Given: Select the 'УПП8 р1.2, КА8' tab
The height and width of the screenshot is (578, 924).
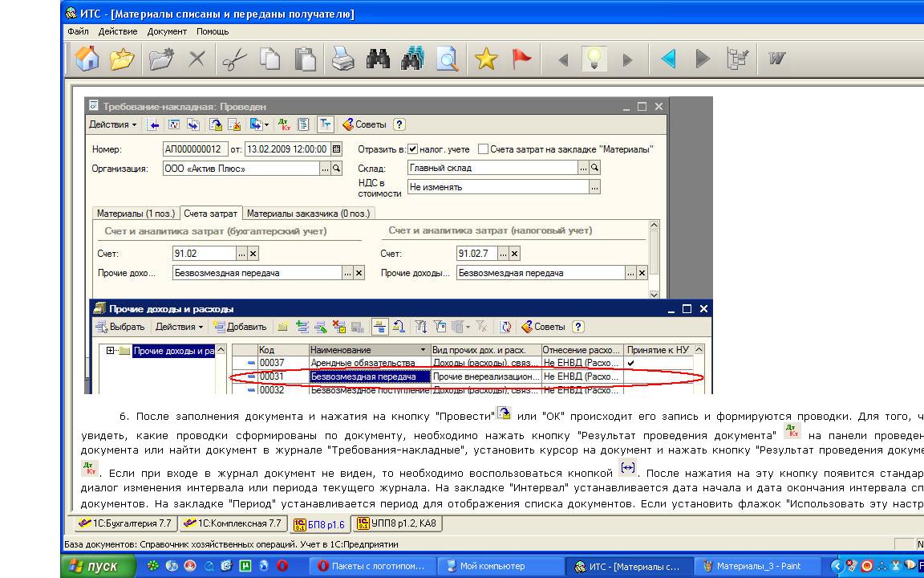Looking at the screenshot, I should pyautogui.click(x=397, y=523).
